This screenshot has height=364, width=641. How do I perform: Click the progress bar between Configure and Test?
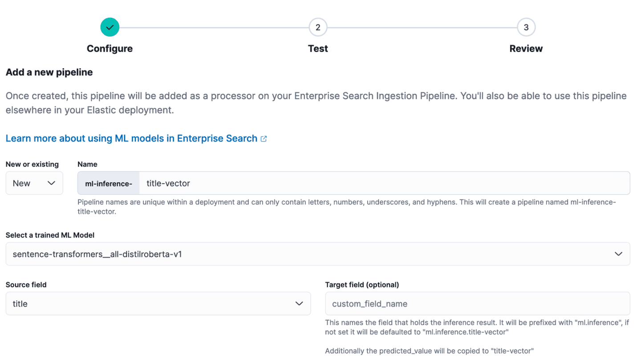[214, 27]
